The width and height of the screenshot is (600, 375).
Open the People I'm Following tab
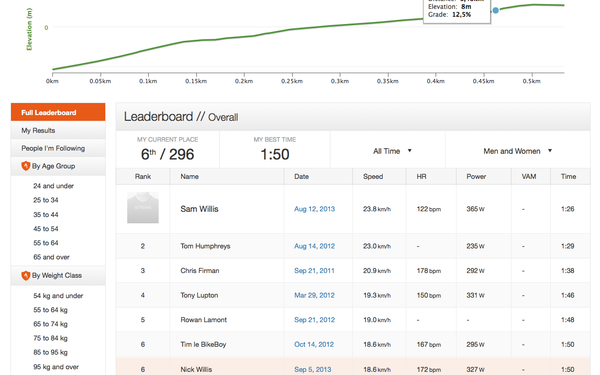[x=58, y=148]
